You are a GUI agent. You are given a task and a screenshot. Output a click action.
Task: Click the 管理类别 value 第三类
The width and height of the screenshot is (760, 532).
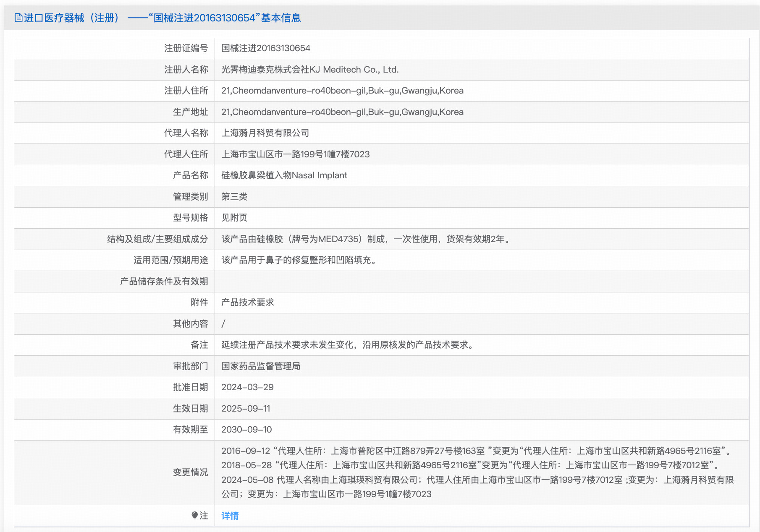point(234,197)
